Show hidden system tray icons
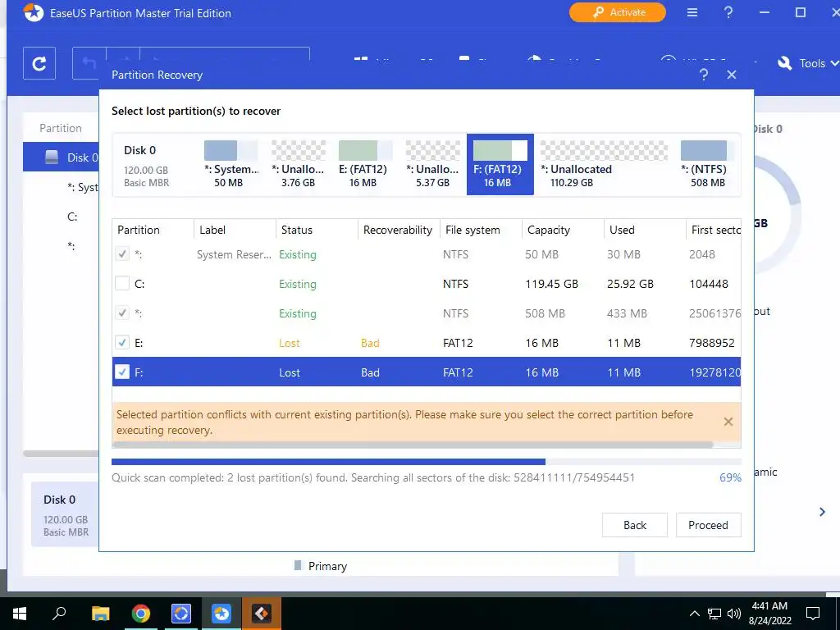 694,614
